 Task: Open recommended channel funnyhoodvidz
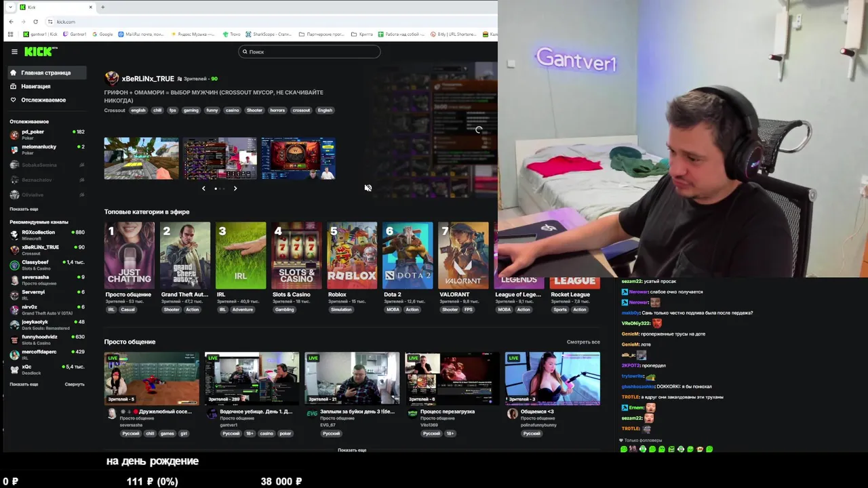(47, 339)
